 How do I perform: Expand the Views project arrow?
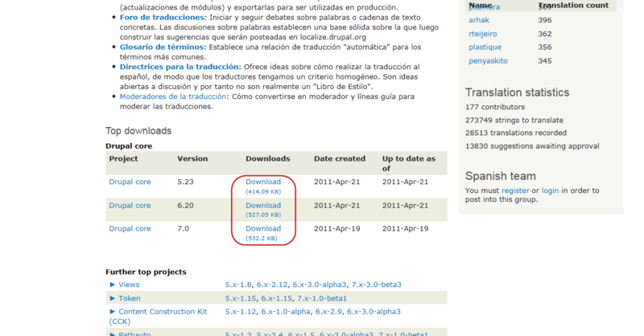(x=113, y=285)
